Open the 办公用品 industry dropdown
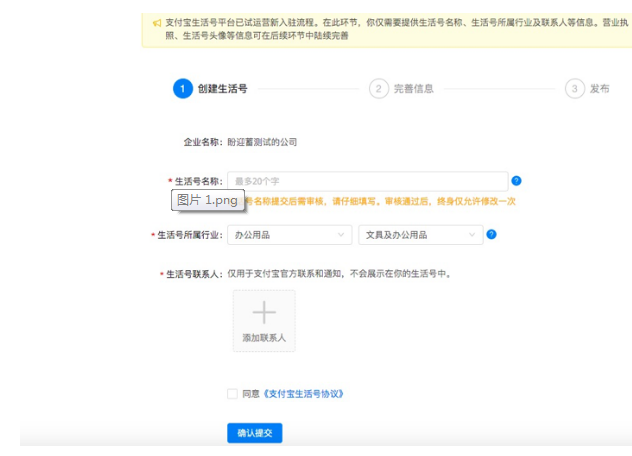Viewport: 632px width, 456px height. [289, 235]
